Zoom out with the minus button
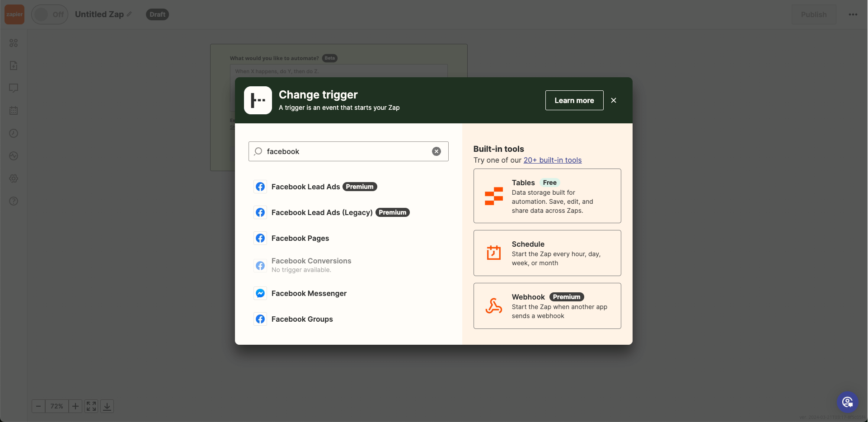The height and width of the screenshot is (422, 868). point(38,406)
